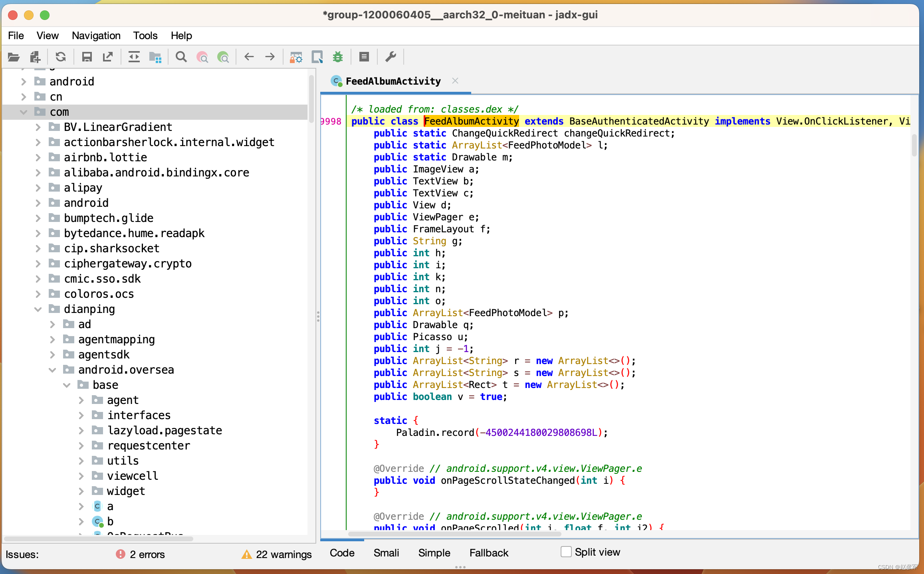Click the Paladin.record call in static block
Image resolution: width=924 pixels, height=574 pixels.
[x=435, y=433]
